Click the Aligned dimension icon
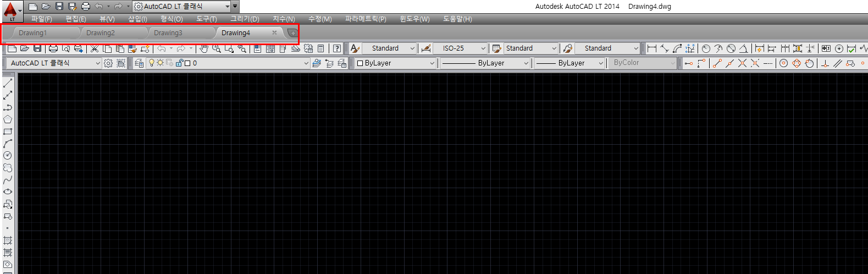This screenshot has width=868, height=274. [665, 48]
